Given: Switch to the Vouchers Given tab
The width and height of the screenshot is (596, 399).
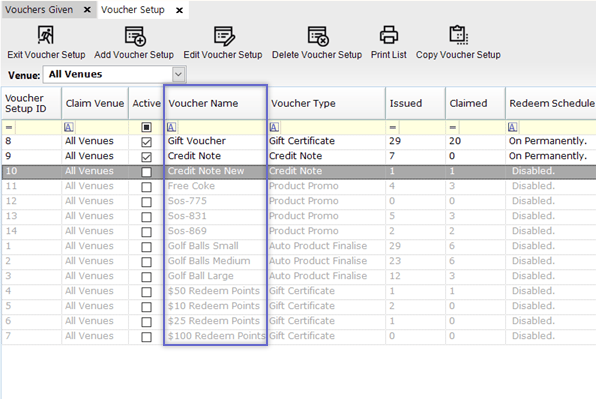Looking at the screenshot, I should click(39, 10).
